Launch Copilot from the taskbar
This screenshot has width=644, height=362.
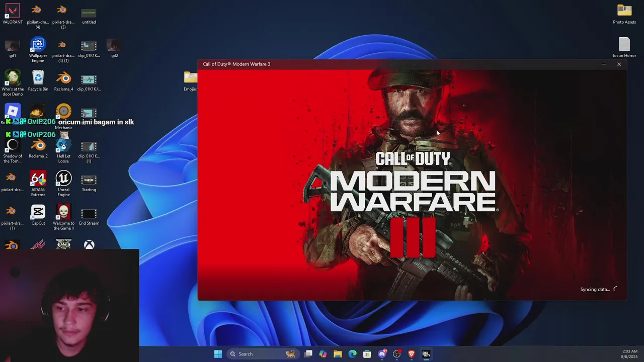[323, 354]
